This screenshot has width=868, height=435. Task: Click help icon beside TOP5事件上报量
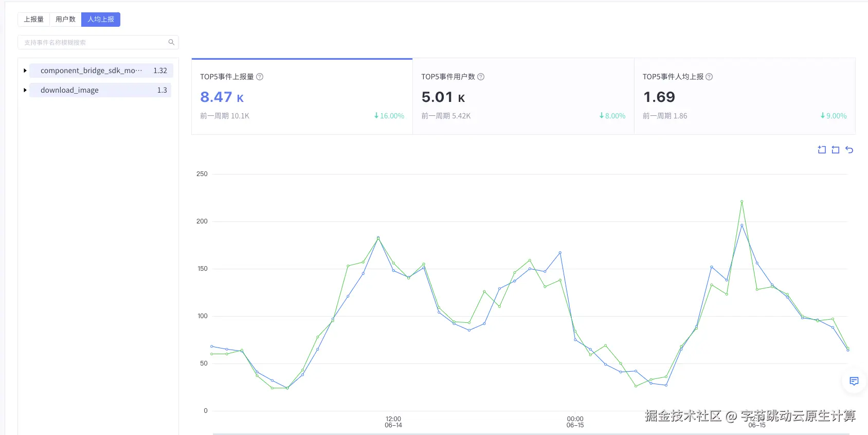pos(260,77)
